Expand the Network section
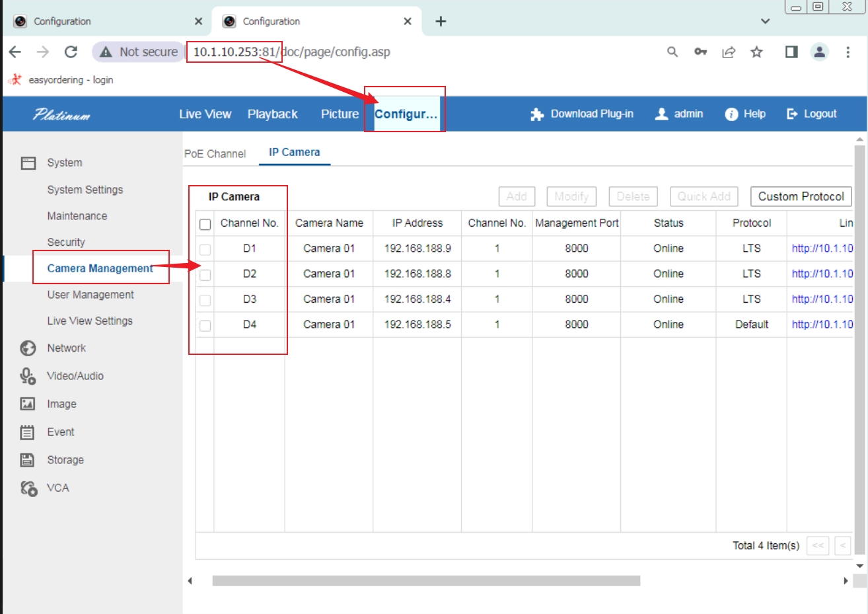 pos(66,348)
